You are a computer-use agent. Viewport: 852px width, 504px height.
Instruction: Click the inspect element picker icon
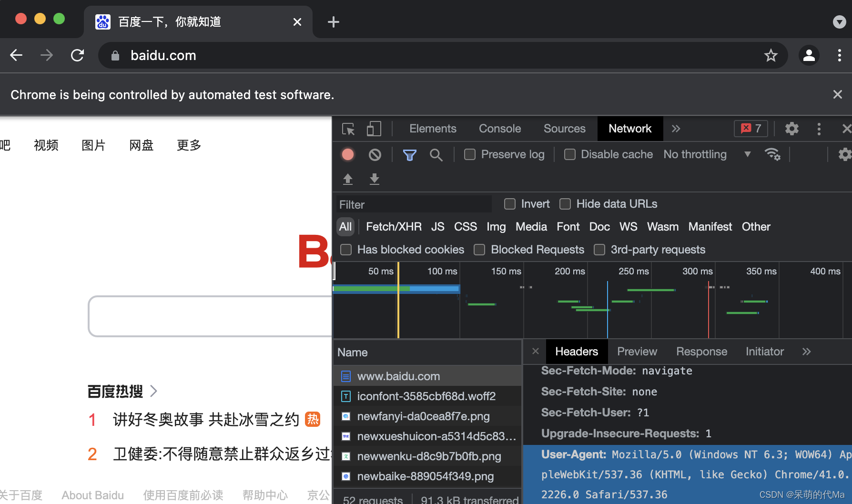[348, 129]
